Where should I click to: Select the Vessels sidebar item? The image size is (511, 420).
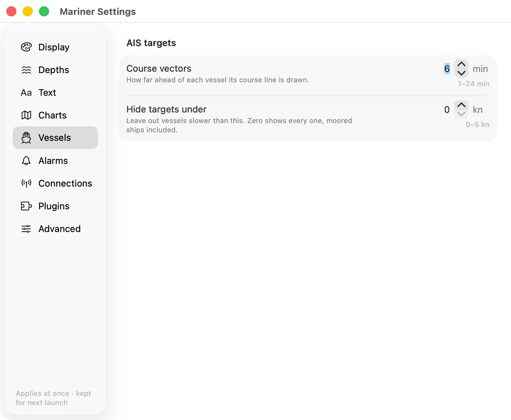[55, 138]
